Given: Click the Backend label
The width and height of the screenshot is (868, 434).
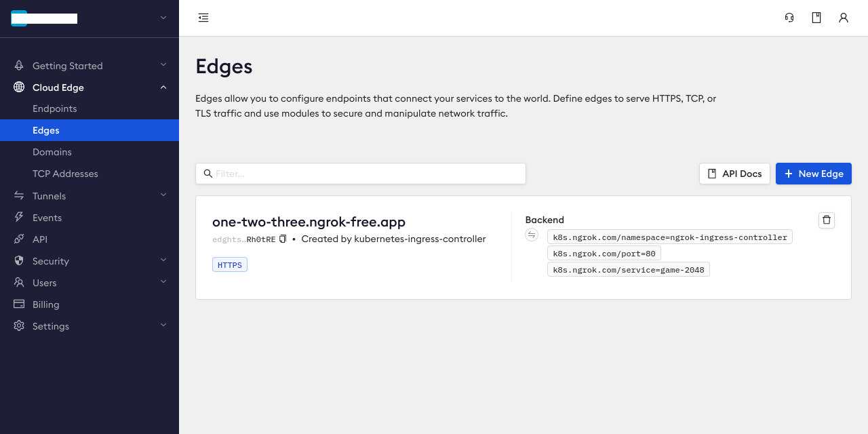Looking at the screenshot, I should tap(545, 220).
